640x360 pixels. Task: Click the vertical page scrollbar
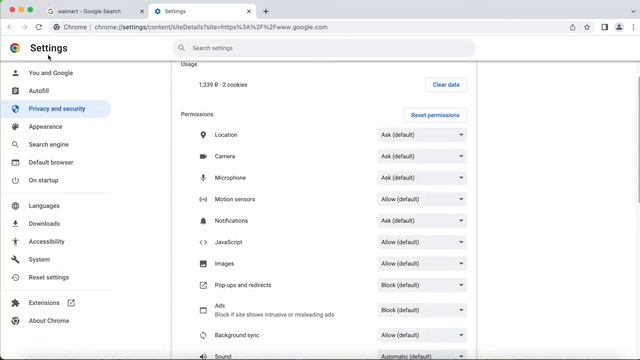point(638,139)
